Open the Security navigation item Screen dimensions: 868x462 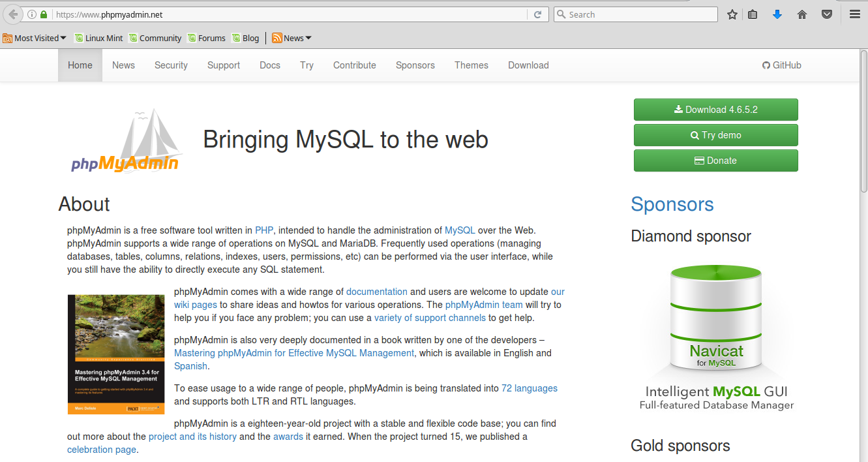click(x=171, y=65)
